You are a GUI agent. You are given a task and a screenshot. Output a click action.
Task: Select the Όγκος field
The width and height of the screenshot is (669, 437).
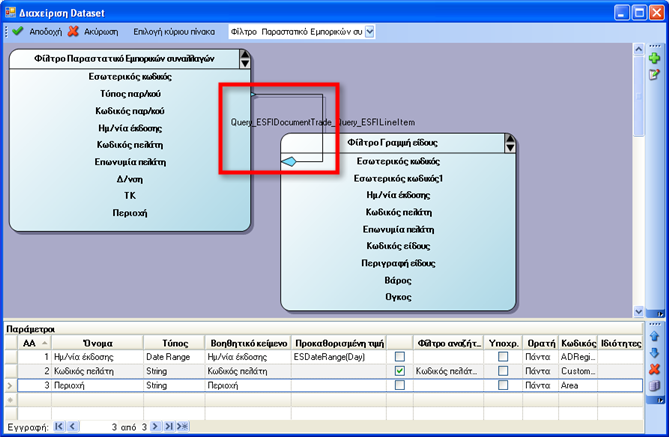398,297
